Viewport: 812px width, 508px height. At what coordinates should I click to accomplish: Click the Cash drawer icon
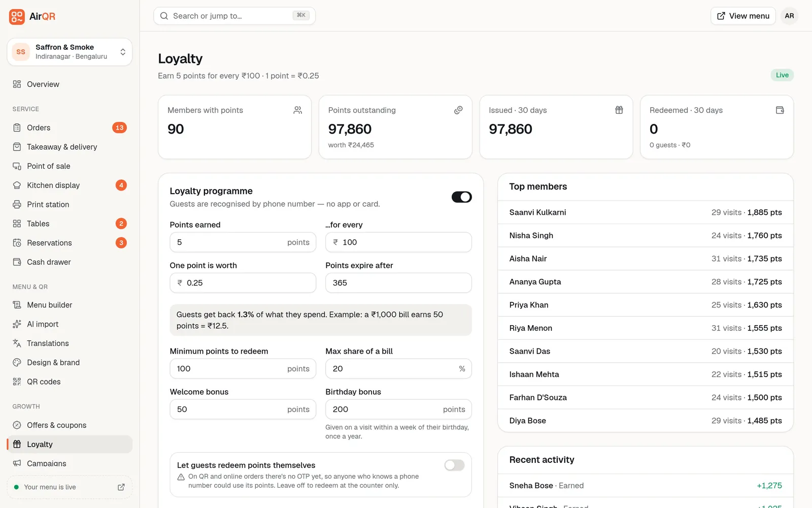[17, 262]
